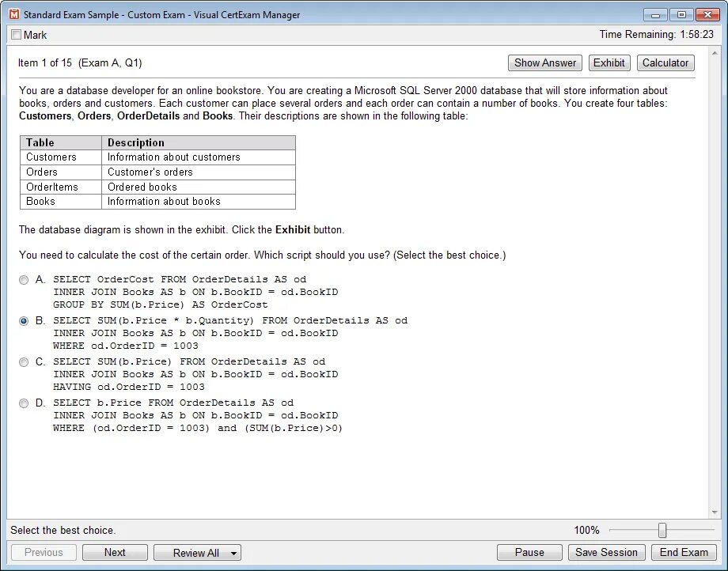The height and width of the screenshot is (571, 728).
Task: Click option C's HAVING SQL line
Action: coord(129,387)
